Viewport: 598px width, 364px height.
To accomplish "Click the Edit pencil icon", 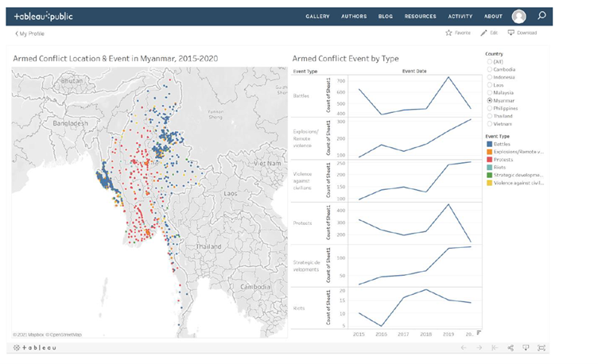I will (x=483, y=33).
